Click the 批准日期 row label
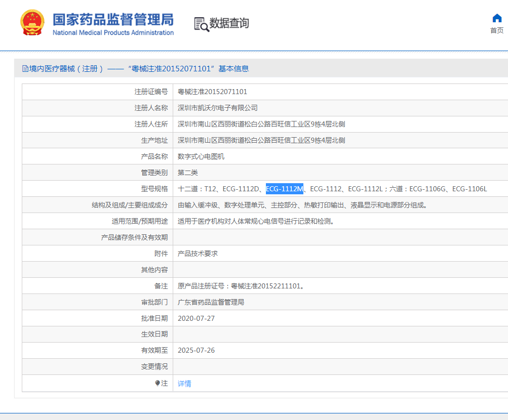Viewport: 508px width, 420px height. tap(154, 318)
